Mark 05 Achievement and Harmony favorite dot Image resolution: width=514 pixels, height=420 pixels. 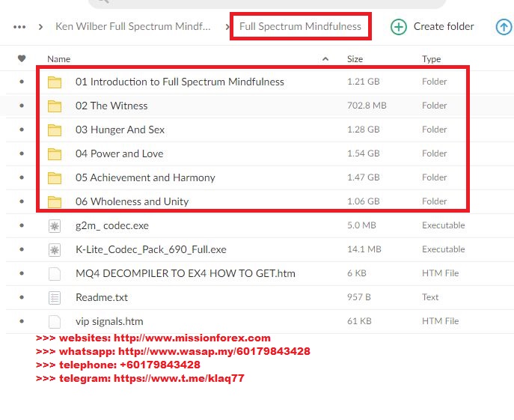(x=22, y=177)
